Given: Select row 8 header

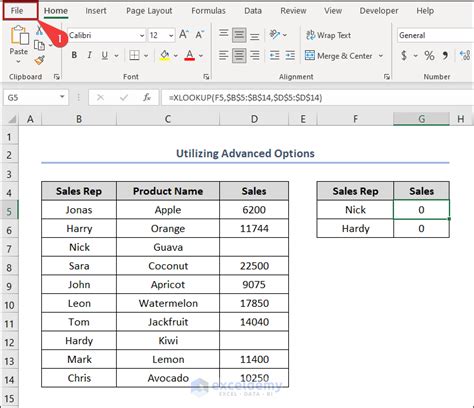Looking at the screenshot, I should click(9, 267).
